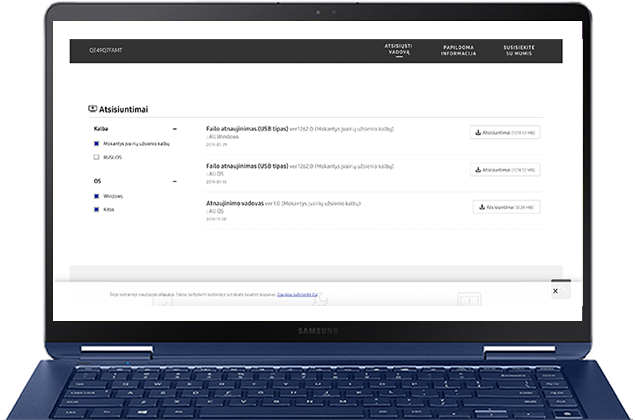Screen dimensions: 636x420
Task: Download the Atnaujinimo vadovas file
Action: tap(507, 207)
